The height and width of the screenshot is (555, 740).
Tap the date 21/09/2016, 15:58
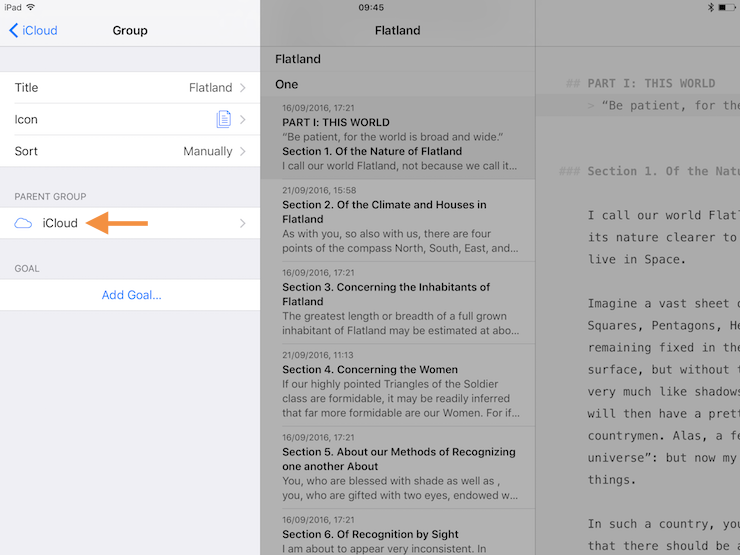point(319,191)
